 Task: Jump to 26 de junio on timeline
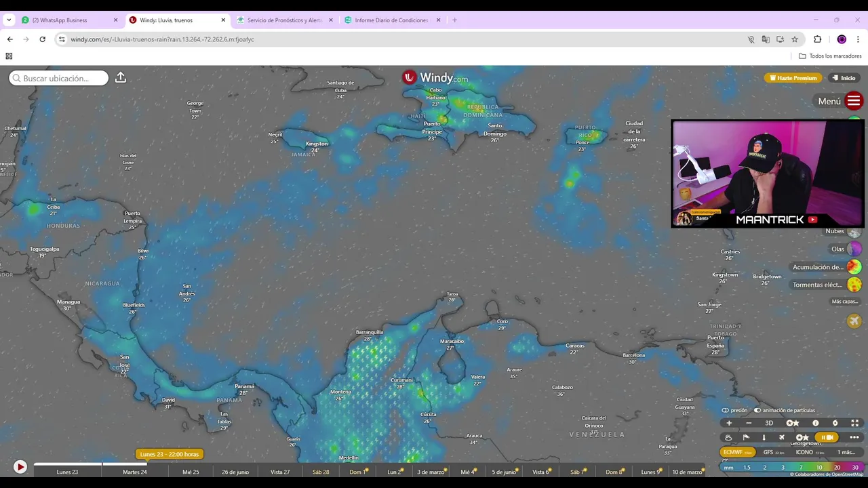(235, 472)
